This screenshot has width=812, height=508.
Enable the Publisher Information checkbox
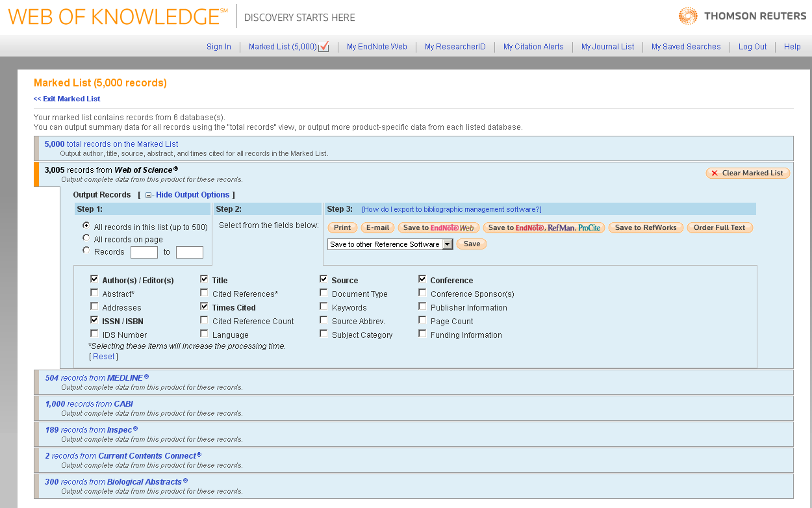422,306
